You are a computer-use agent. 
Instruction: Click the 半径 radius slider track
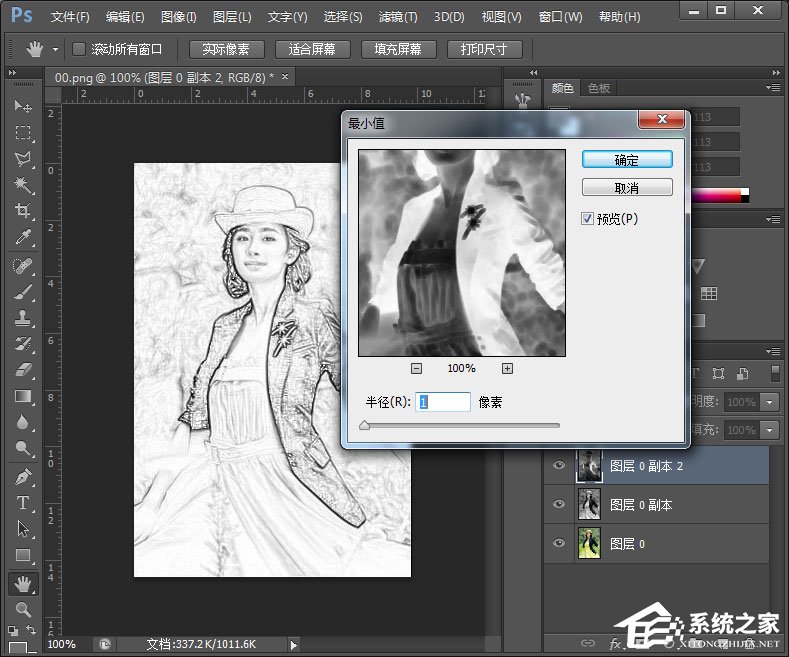pyautogui.click(x=460, y=425)
